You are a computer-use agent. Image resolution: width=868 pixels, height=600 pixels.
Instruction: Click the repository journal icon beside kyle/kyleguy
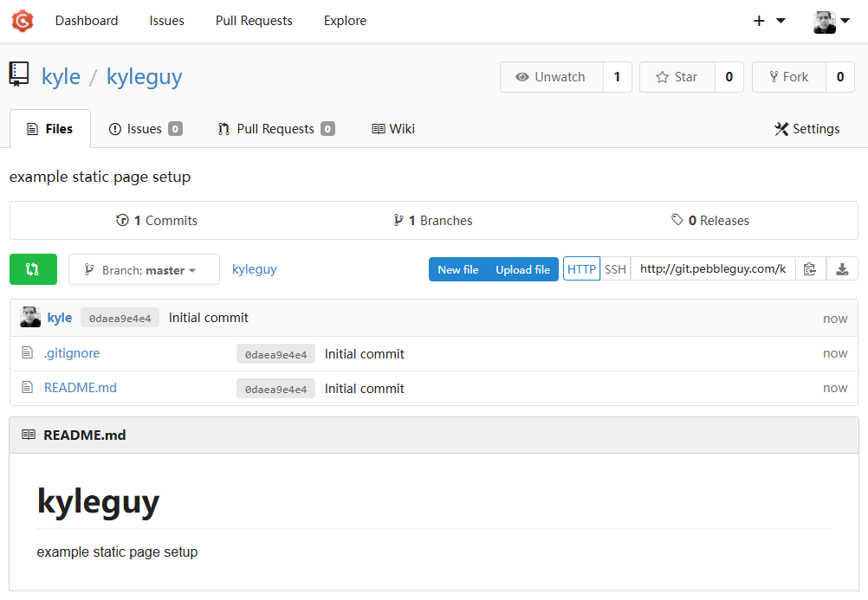pos(19,74)
